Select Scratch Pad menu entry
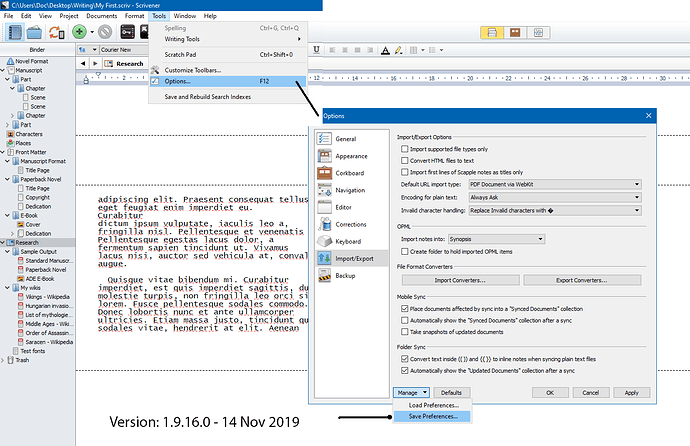The image size is (690, 446). click(228, 55)
